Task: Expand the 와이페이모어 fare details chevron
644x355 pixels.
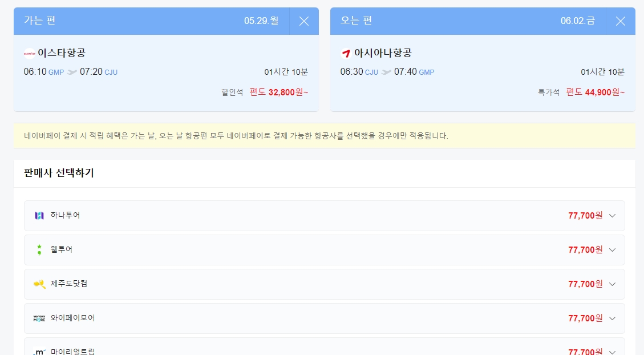Action: point(612,318)
